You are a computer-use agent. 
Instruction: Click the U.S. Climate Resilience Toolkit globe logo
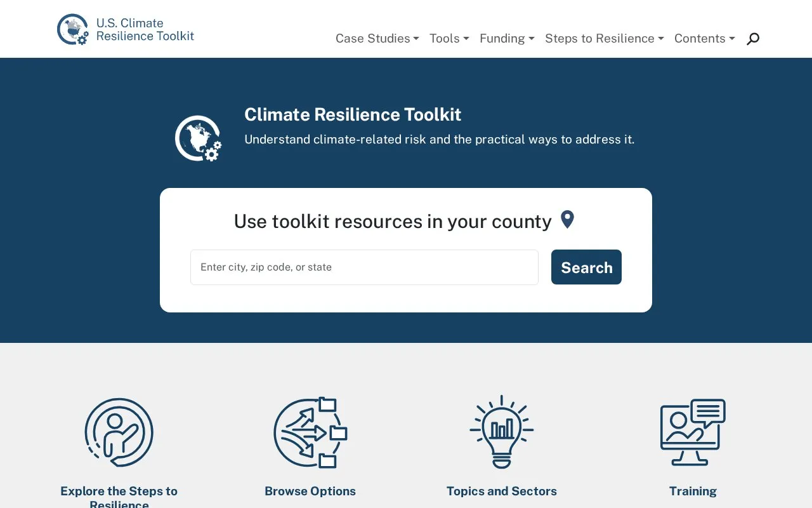tap(73, 29)
